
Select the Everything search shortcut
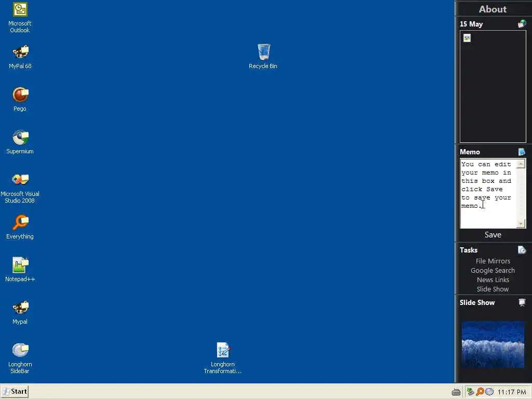click(x=20, y=228)
